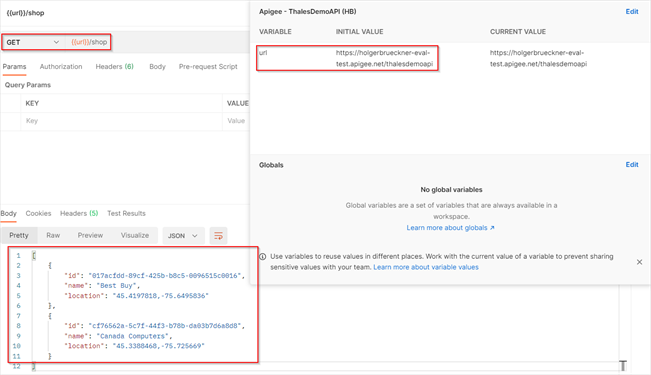
Task: Open the JSON format dropdown
Action: point(183,236)
